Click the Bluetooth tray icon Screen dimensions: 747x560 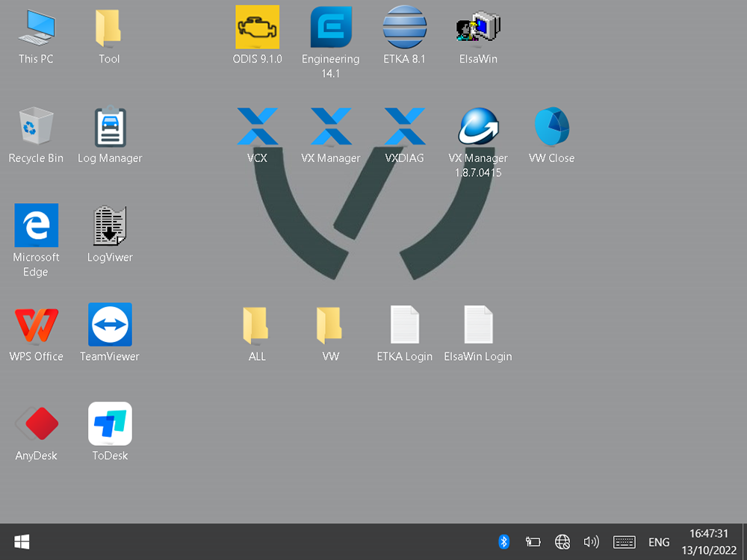pos(504,542)
